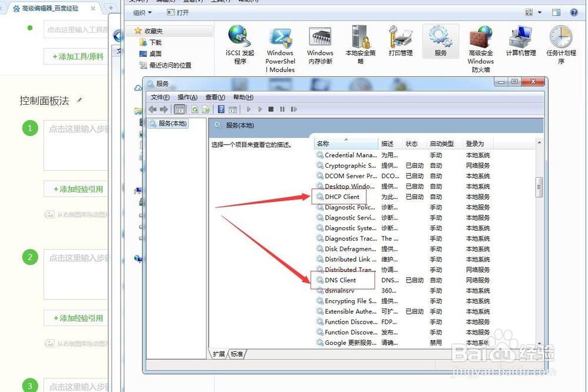Select Encrypting File S... service row
The width and height of the screenshot is (588, 392).
coord(403,301)
